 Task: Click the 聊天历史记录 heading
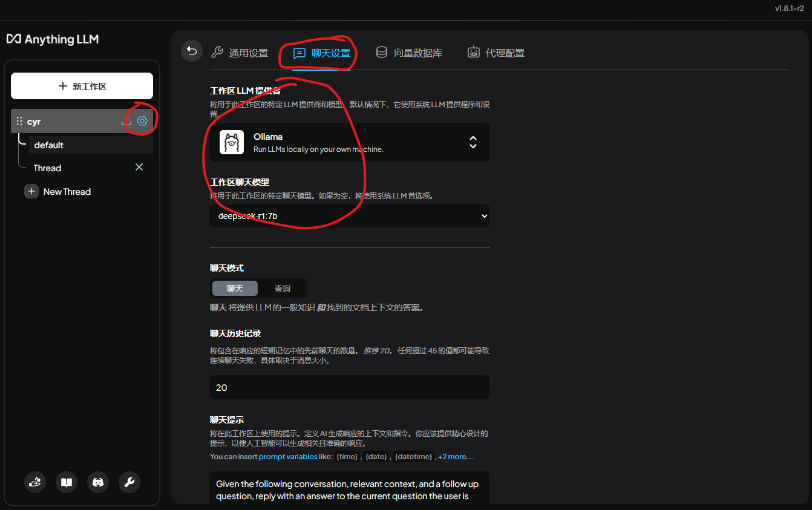[x=235, y=333]
